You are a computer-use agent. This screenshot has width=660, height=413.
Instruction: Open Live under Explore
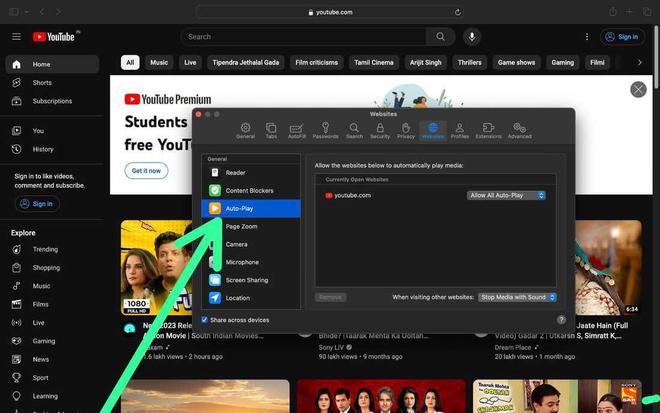click(52, 322)
